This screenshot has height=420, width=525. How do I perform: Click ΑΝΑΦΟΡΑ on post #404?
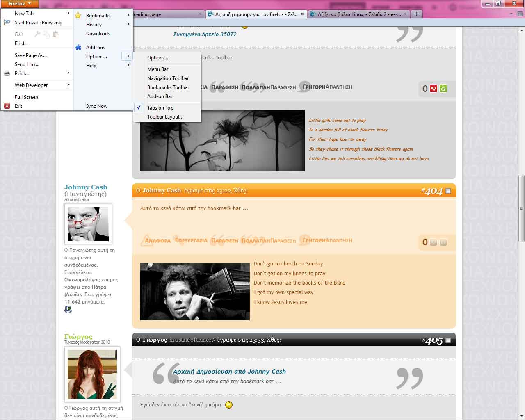(x=155, y=240)
